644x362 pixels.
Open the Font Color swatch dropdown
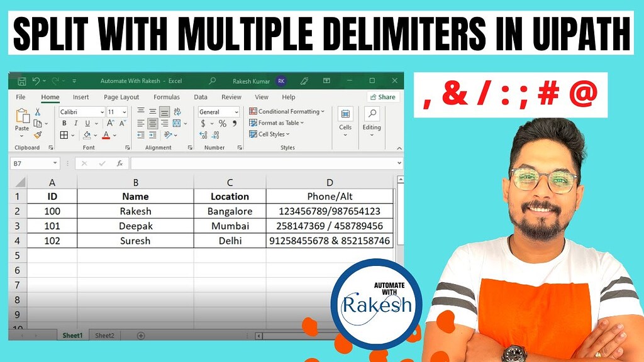pyautogui.click(x=113, y=134)
